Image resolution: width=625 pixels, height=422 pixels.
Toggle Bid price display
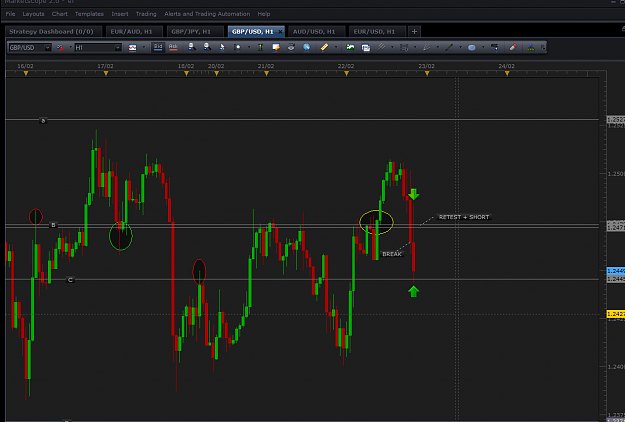tap(158, 47)
